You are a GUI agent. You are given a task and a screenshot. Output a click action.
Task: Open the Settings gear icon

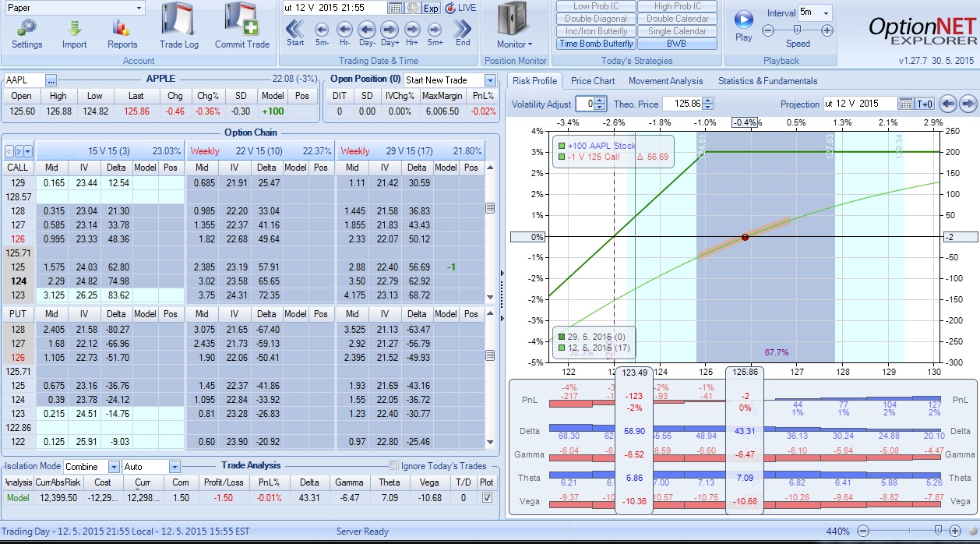pyautogui.click(x=27, y=28)
